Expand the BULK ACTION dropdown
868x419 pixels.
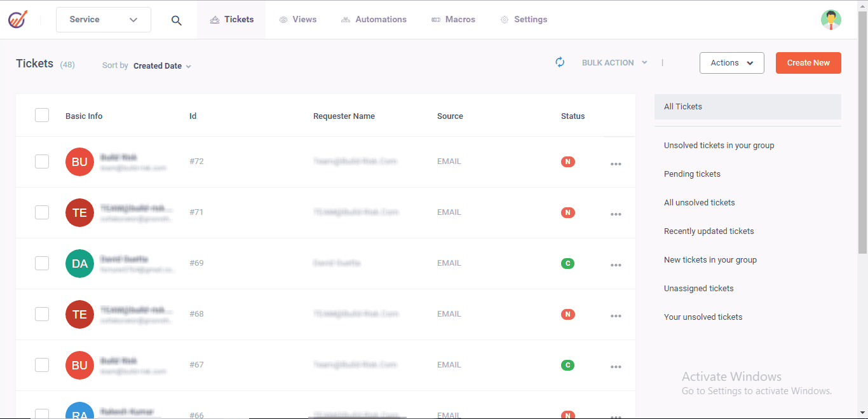[x=614, y=62]
